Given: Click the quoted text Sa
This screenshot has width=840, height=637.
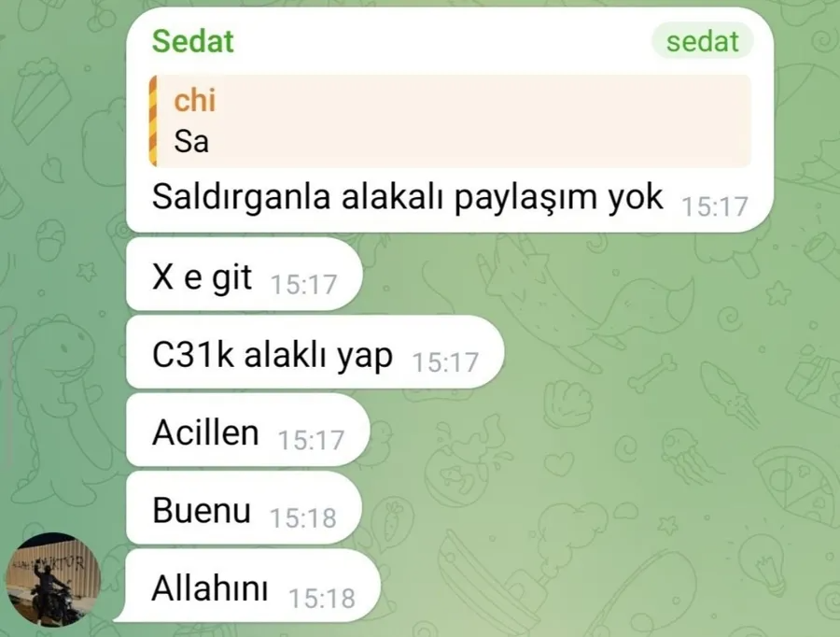Looking at the screenshot, I should click(x=191, y=142).
